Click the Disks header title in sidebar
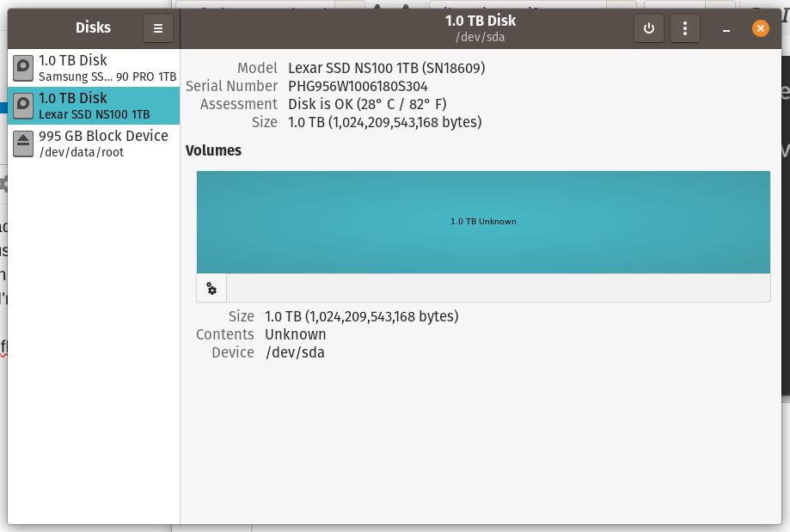The height and width of the screenshot is (532, 790). [93, 28]
